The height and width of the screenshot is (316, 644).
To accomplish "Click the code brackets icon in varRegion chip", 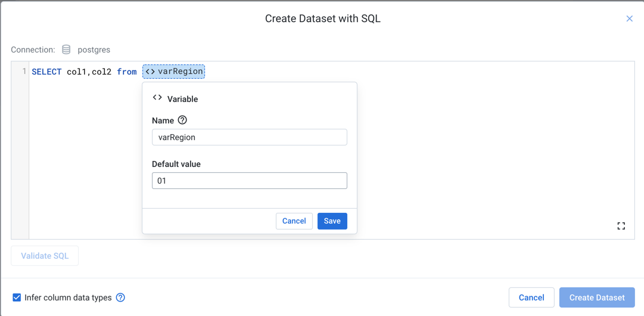I will (150, 72).
